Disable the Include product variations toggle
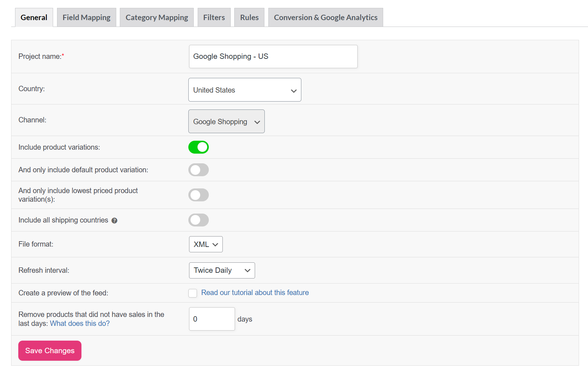The height and width of the screenshot is (374, 588). 198,147
